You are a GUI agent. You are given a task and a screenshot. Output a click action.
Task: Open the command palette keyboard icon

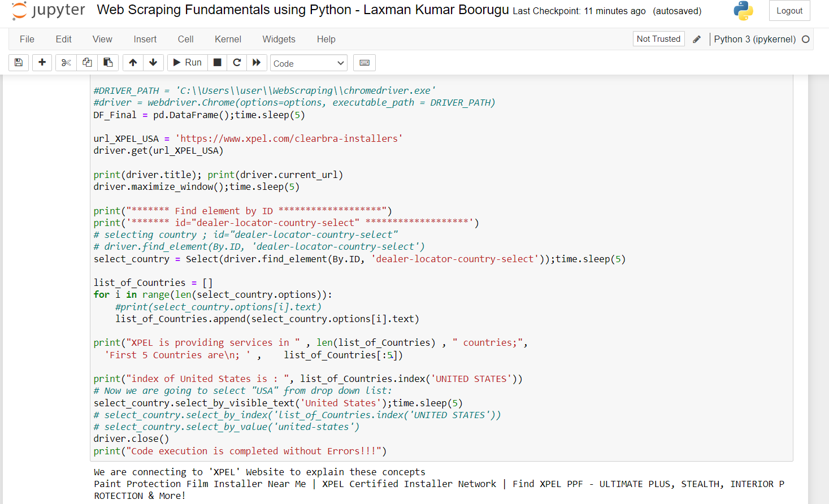tap(364, 63)
